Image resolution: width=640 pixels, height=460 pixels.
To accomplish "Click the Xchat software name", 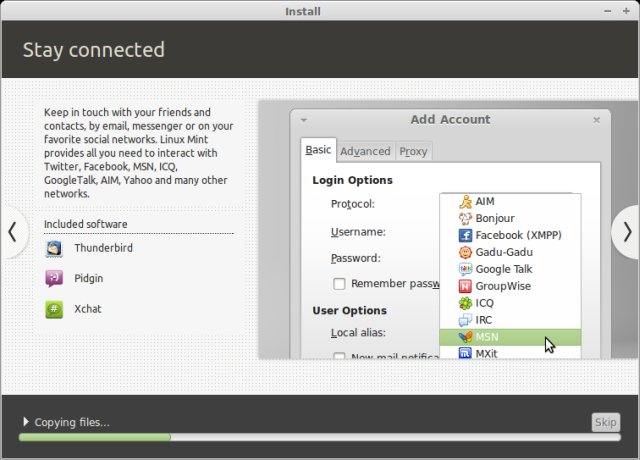I will (x=87, y=309).
